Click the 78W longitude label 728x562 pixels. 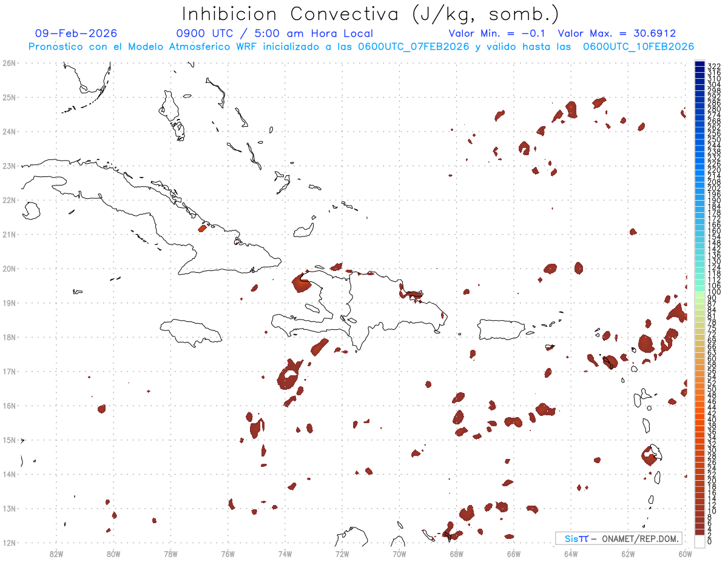[x=170, y=554]
